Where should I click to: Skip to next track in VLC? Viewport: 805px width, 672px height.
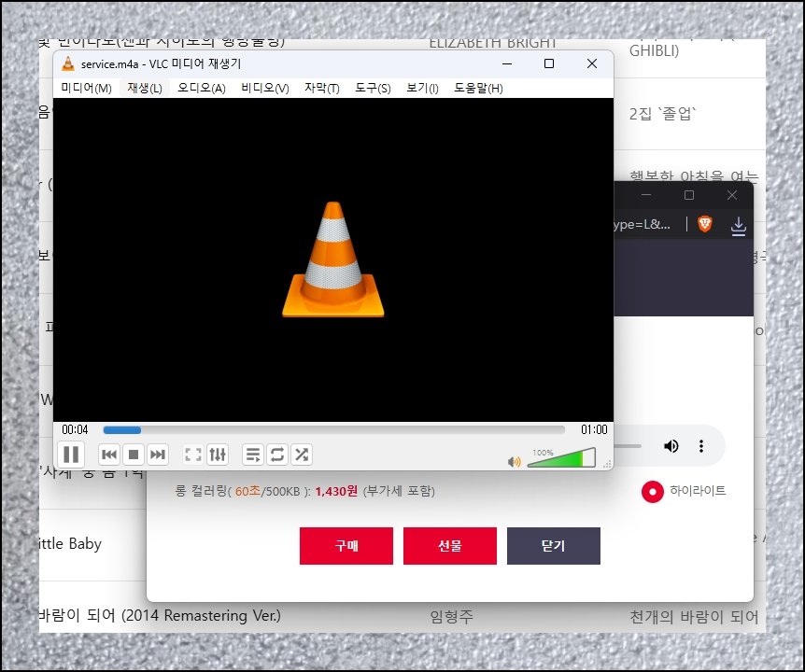pyautogui.click(x=158, y=455)
